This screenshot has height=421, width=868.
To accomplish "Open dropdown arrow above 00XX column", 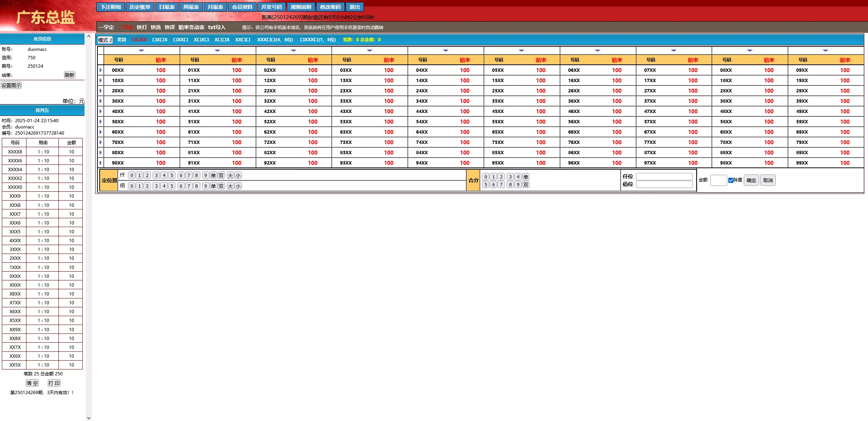I will [x=141, y=50].
